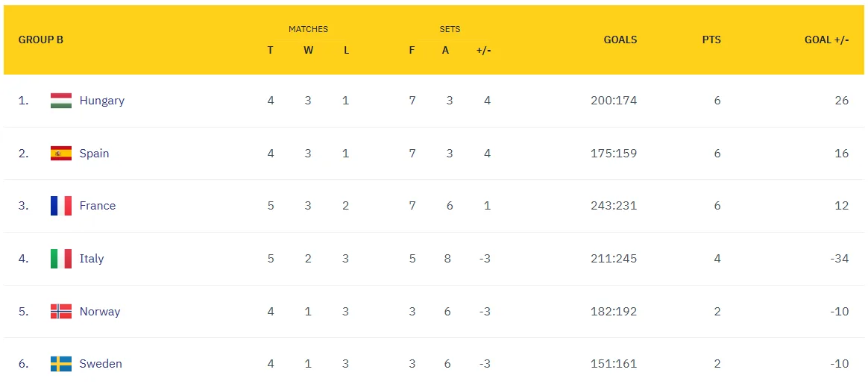Viewport: 868px width, 390px height.
Task: Open the Spain team link
Action: click(95, 154)
